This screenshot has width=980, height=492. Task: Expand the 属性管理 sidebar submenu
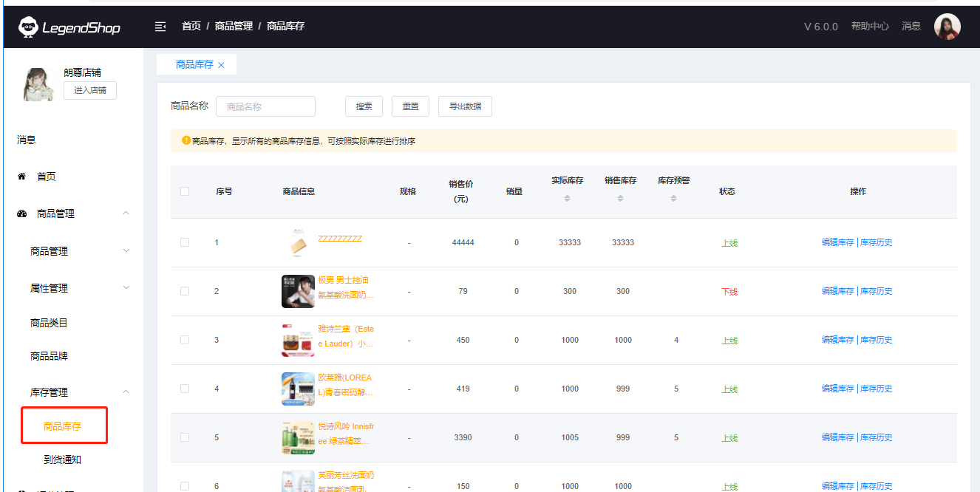click(x=126, y=288)
